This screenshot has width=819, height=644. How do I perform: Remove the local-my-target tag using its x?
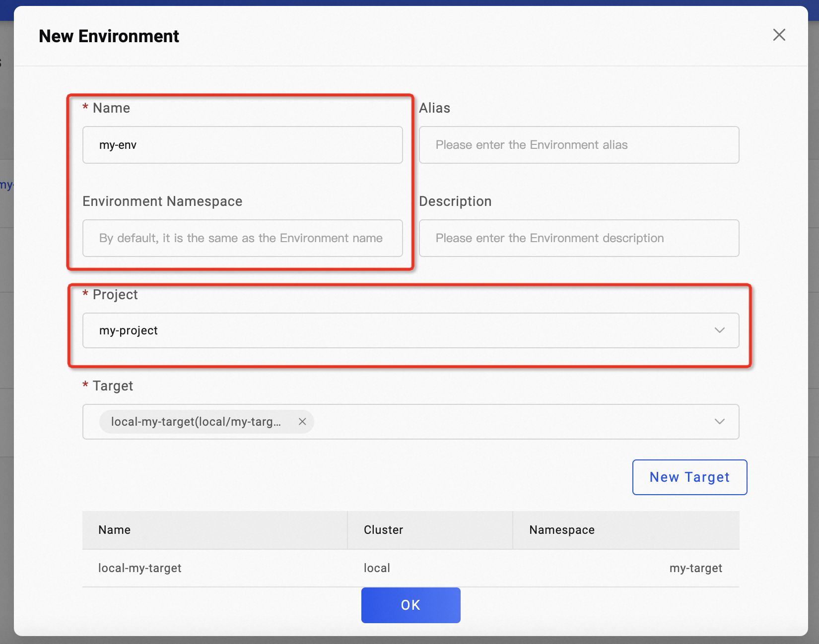302,422
